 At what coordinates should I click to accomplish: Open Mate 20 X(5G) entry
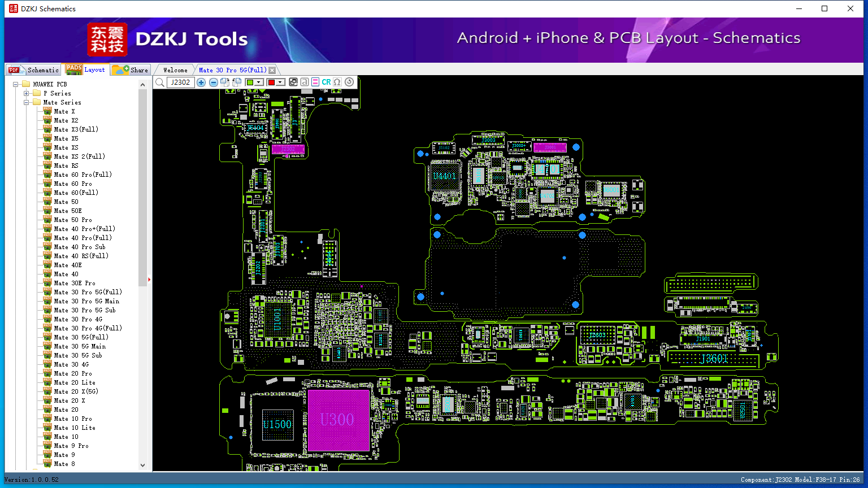76,391
